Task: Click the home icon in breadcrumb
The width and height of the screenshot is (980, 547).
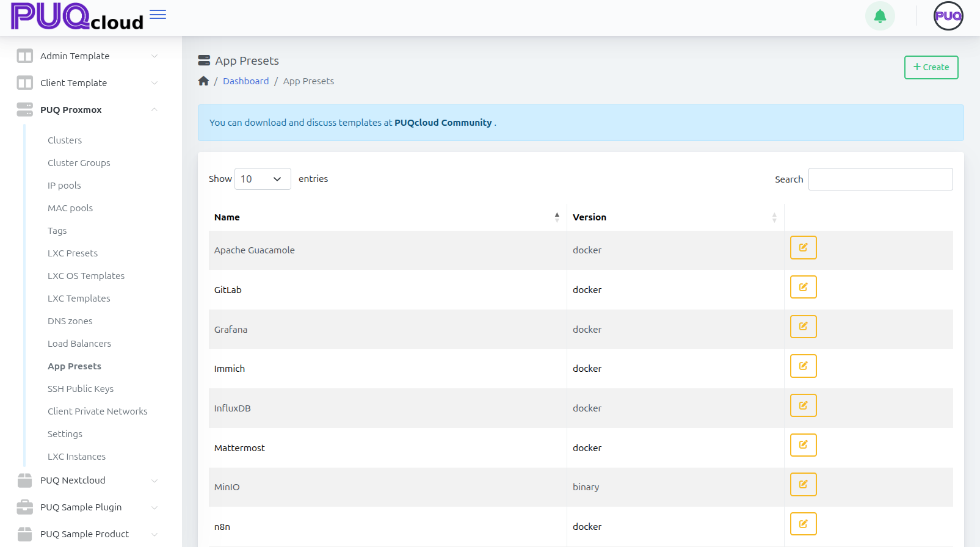Action: tap(203, 81)
